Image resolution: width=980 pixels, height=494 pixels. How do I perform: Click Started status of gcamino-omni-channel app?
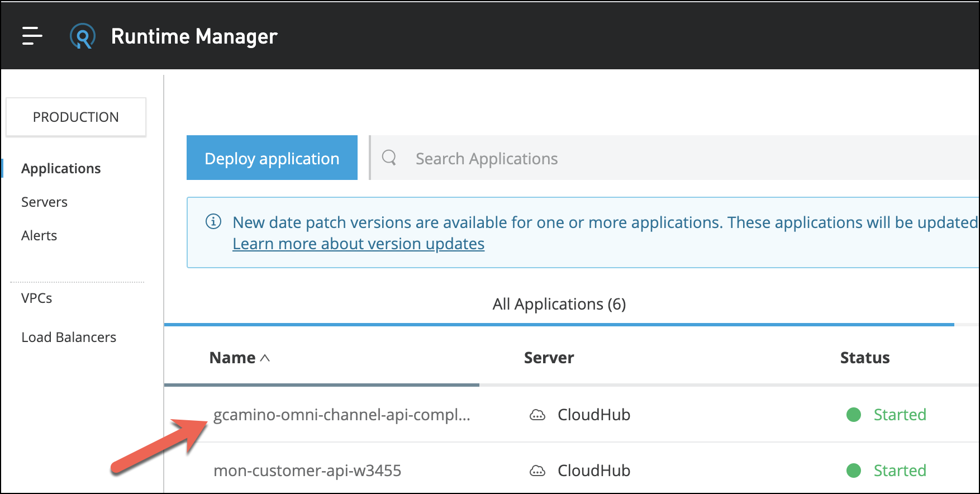tap(900, 415)
